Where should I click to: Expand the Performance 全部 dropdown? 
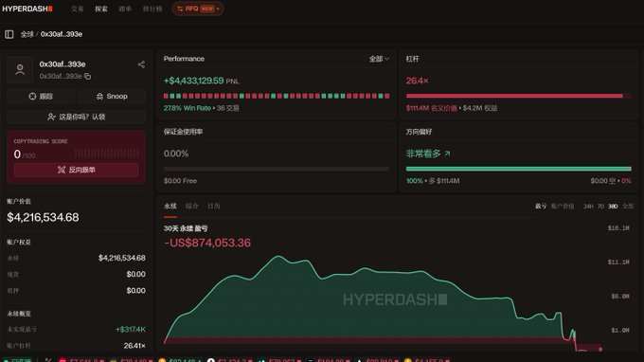pyautogui.click(x=379, y=59)
